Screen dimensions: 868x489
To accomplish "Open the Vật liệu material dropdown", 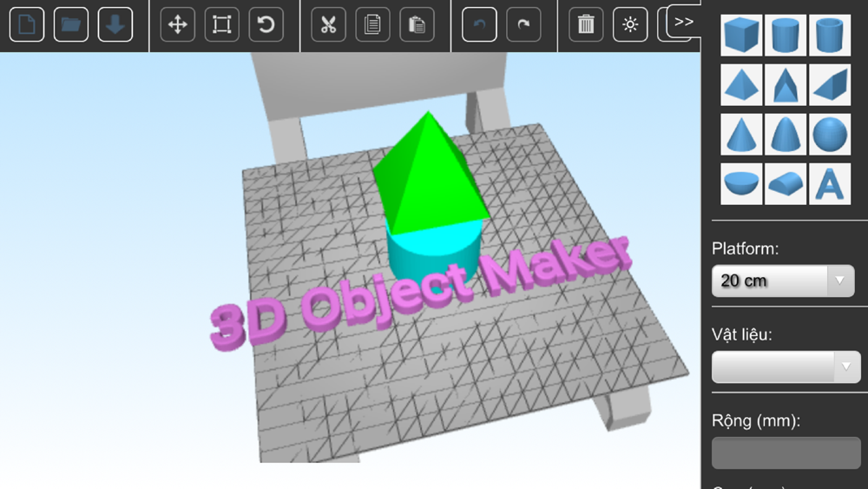I will click(786, 367).
